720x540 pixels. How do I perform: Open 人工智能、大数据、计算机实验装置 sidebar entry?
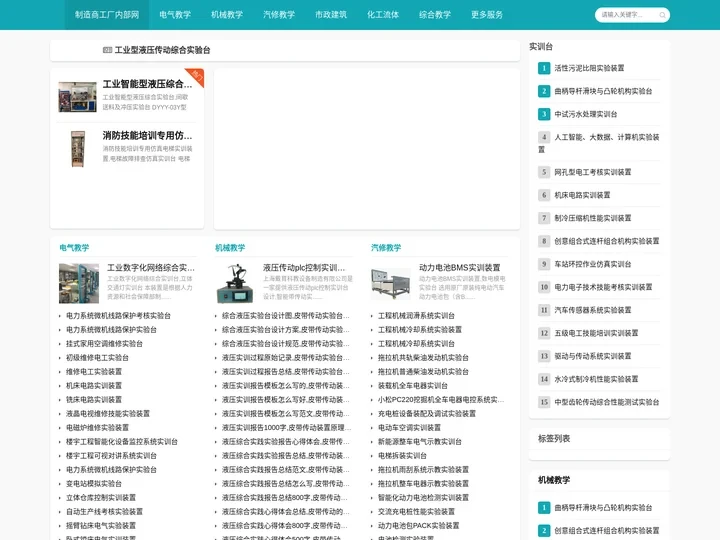599,143
